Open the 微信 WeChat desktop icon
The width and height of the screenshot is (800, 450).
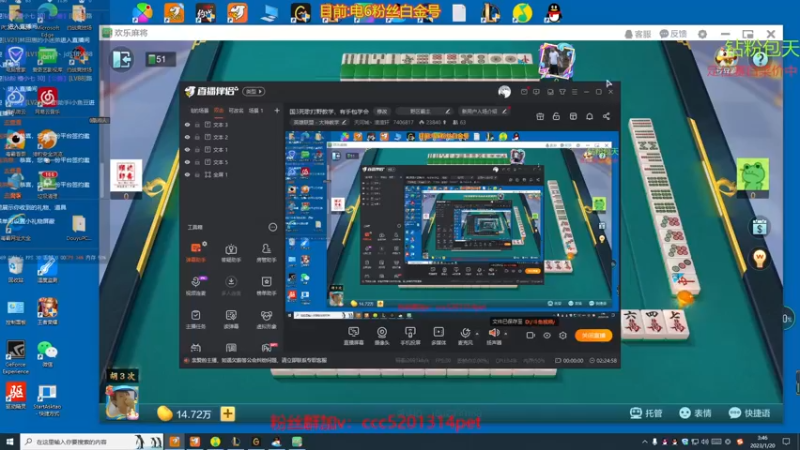(47, 354)
